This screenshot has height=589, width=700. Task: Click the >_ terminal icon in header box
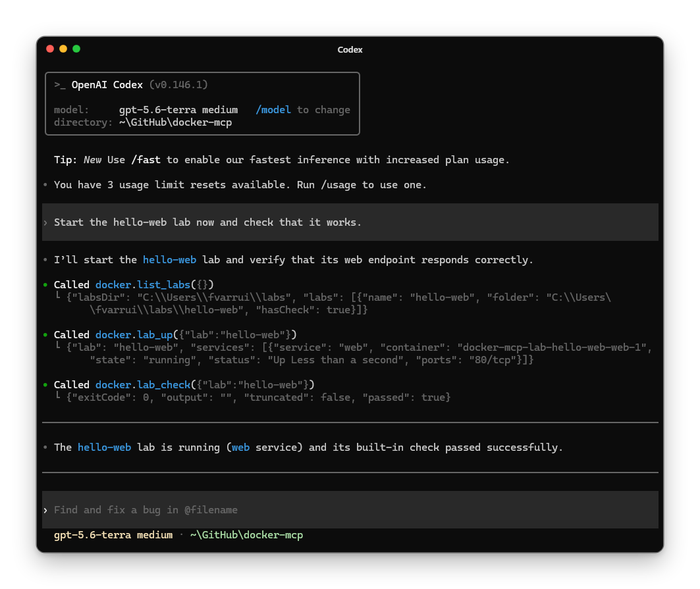pos(60,85)
